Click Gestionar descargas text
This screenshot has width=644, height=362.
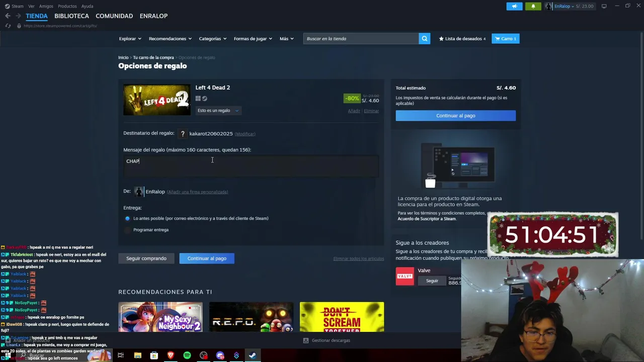click(x=331, y=340)
